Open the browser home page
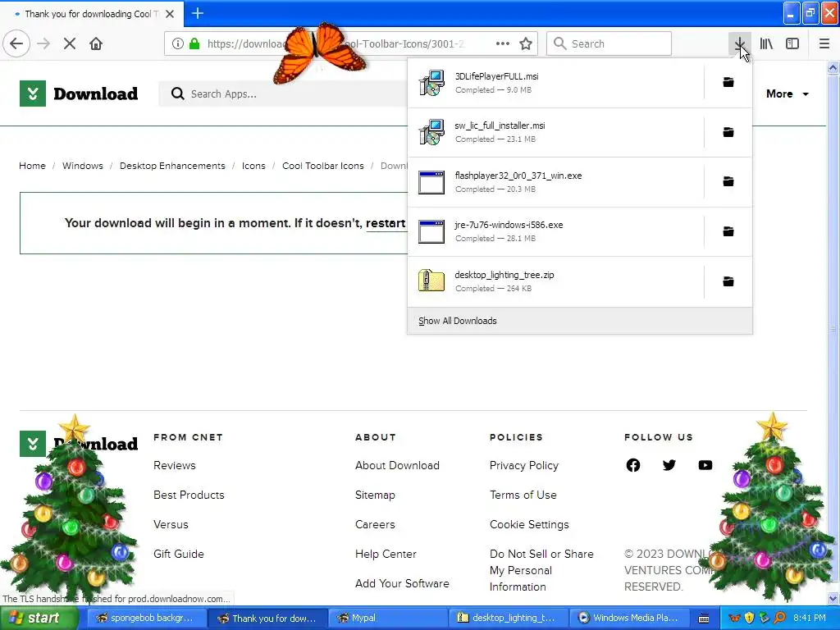Viewport: 840px width, 630px height. (x=96, y=43)
